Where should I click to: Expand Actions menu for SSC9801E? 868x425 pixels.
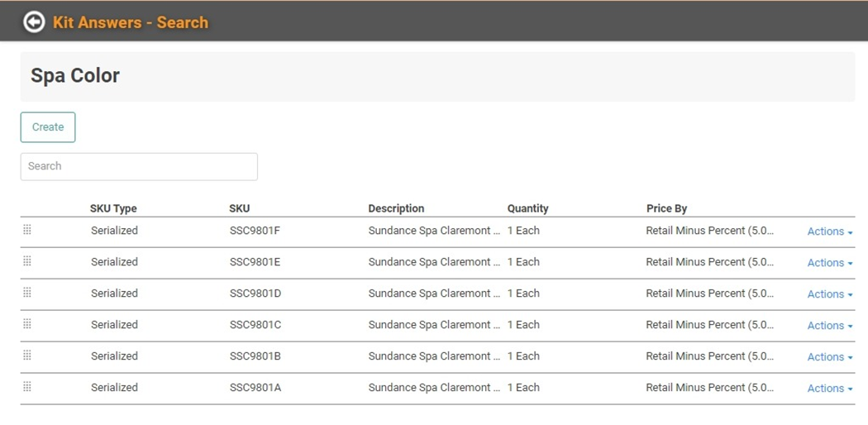829,263
